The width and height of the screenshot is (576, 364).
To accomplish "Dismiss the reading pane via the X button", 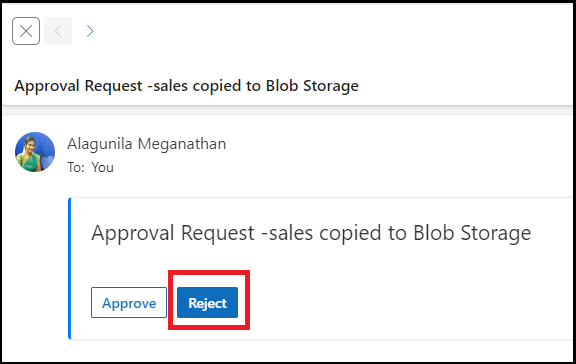I will pos(26,31).
